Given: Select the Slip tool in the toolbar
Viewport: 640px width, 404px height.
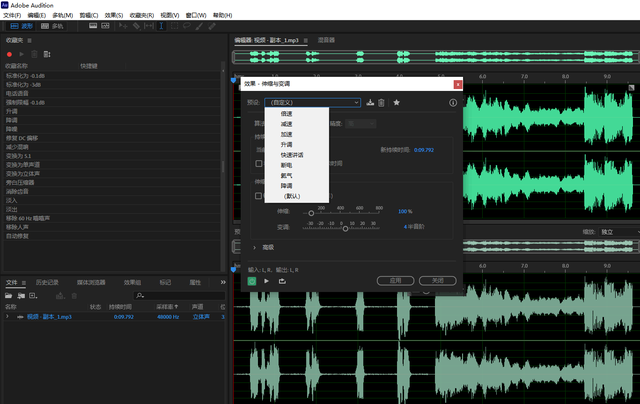Looking at the screenshot, I should [x=149, y=26].
